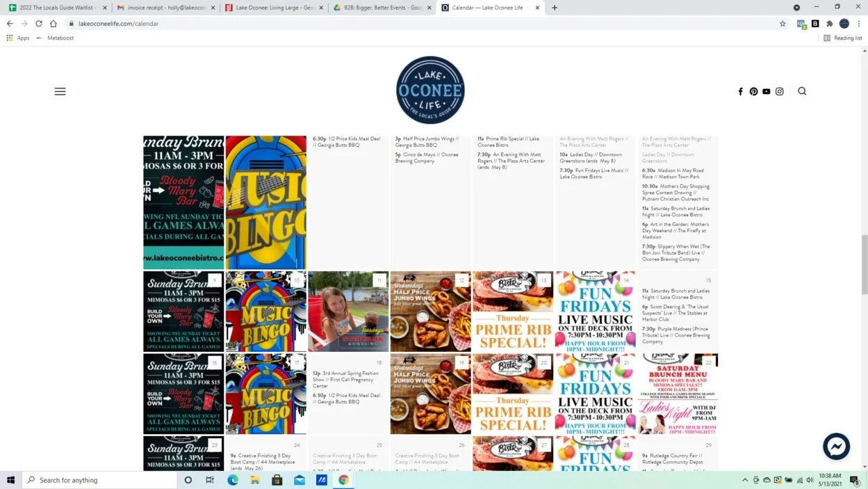The image size is (868, 489).
Task: Click the page vertical scrollbar thumb
Action: [x=865, y=264]
